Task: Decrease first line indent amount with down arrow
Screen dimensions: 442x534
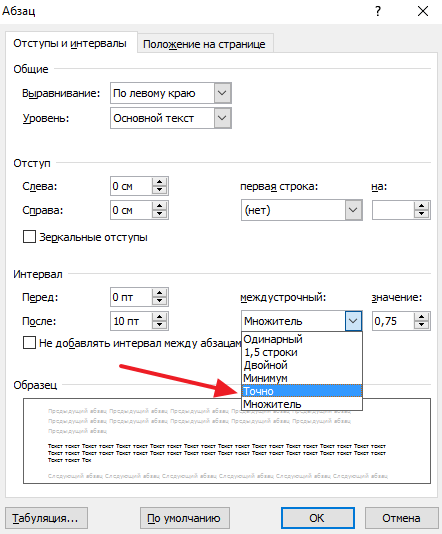Action: (x=422, y=214)
